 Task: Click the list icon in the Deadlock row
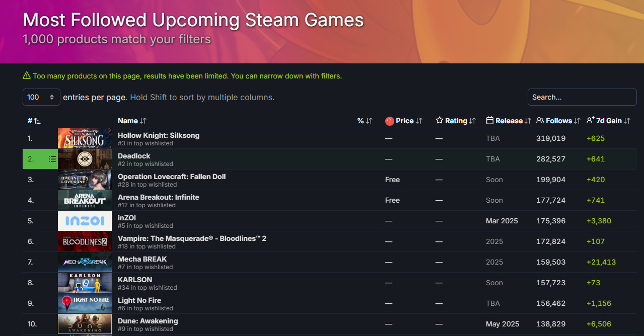point(52,159)
